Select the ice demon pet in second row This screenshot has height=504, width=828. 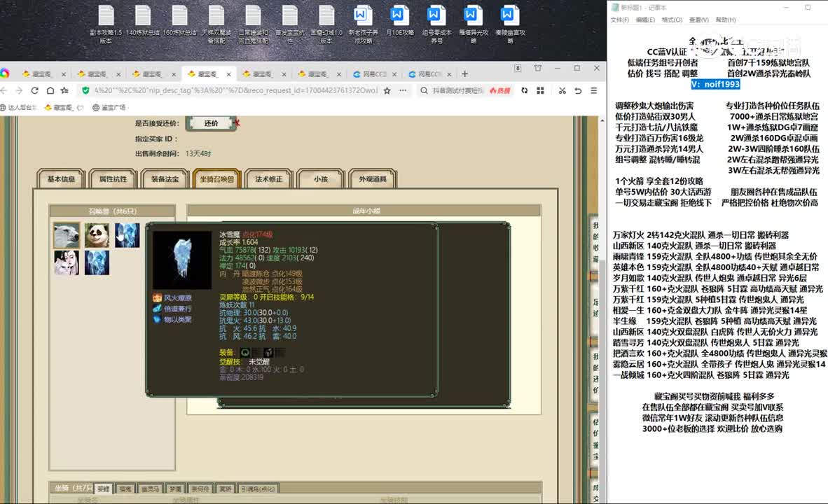(97, 262)
